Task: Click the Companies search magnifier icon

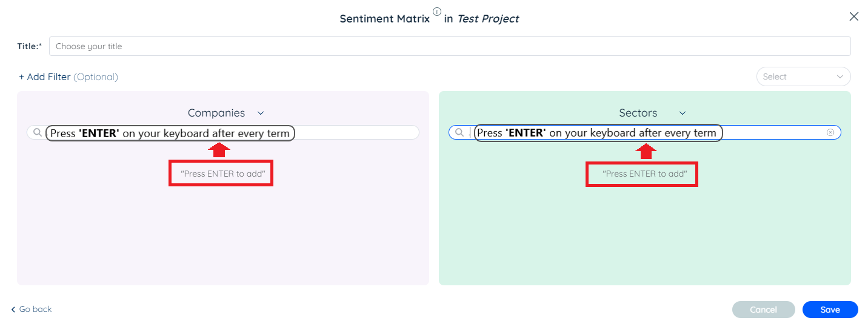Action: [38, 132]
